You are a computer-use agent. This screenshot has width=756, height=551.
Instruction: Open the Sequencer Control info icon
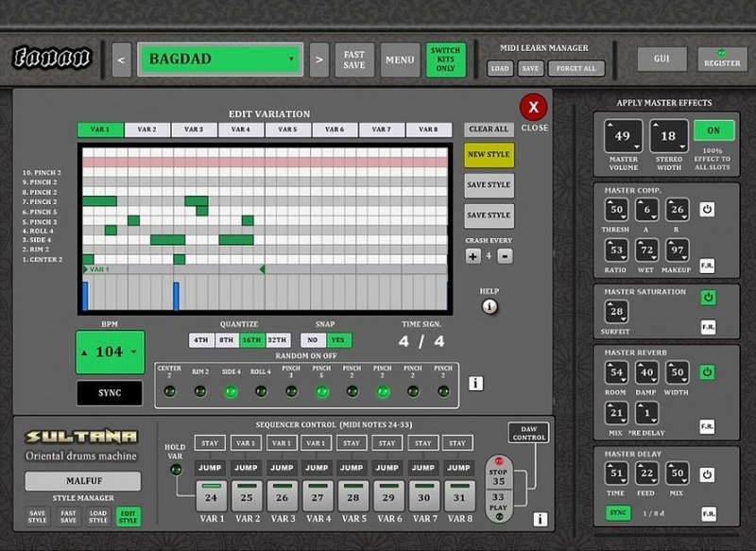pos(540,519)
